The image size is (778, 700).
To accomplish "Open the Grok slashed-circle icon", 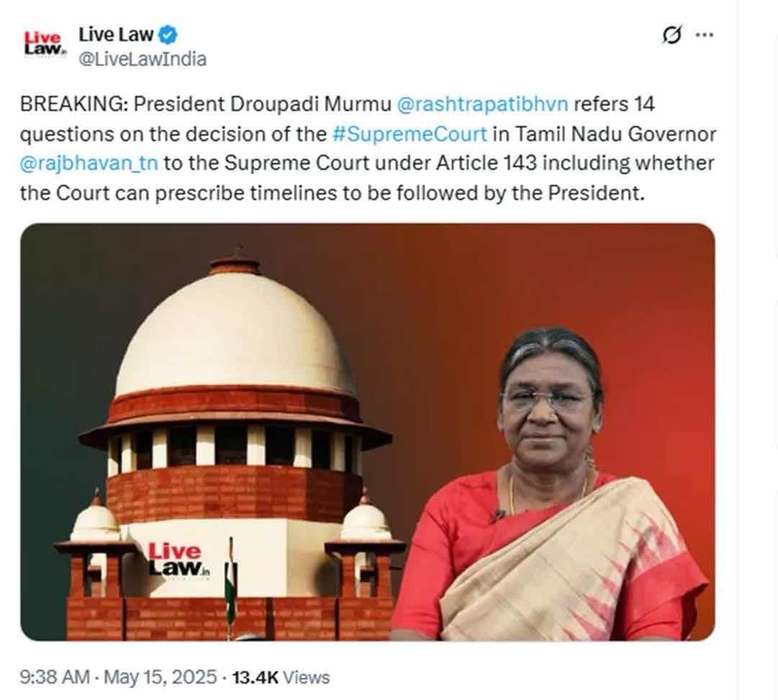I will [x=672, y=35].
